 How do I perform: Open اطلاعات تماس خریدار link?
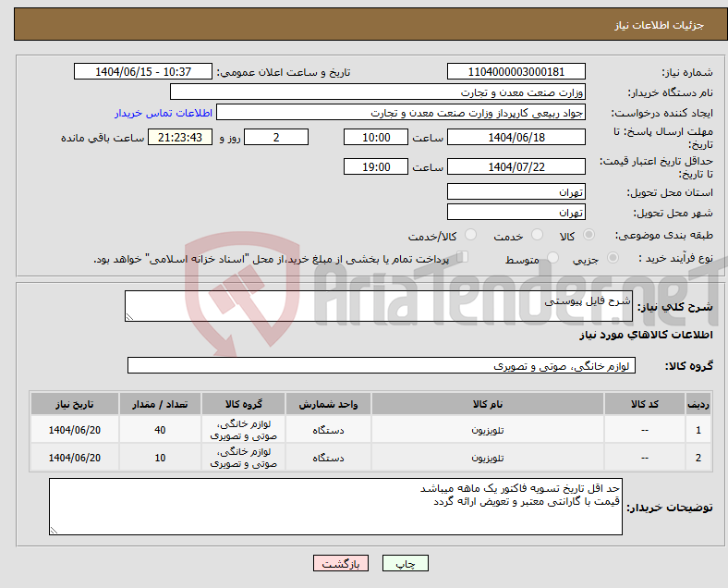click(164, 113)
